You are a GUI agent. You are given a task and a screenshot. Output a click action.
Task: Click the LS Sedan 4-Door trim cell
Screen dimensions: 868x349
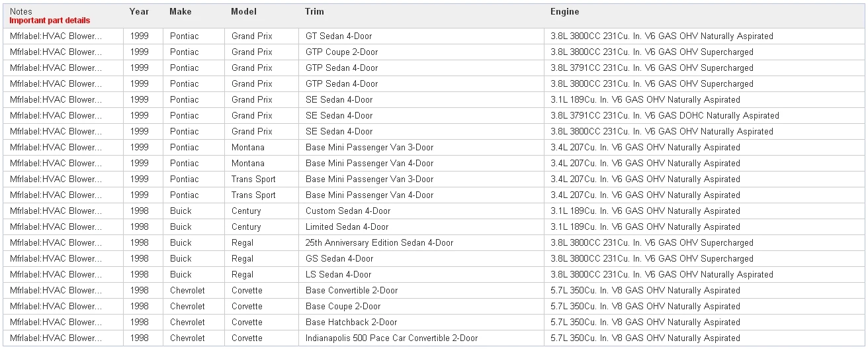point(338,275)
